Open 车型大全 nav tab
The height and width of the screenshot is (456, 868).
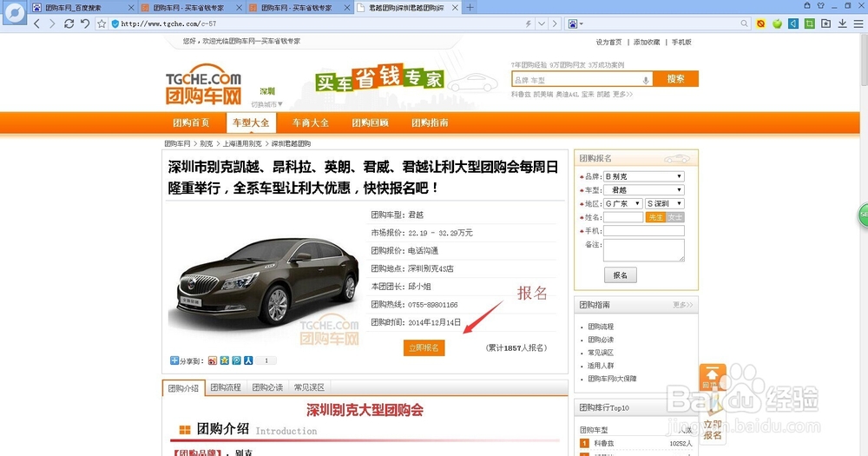(x=251, y=122)
